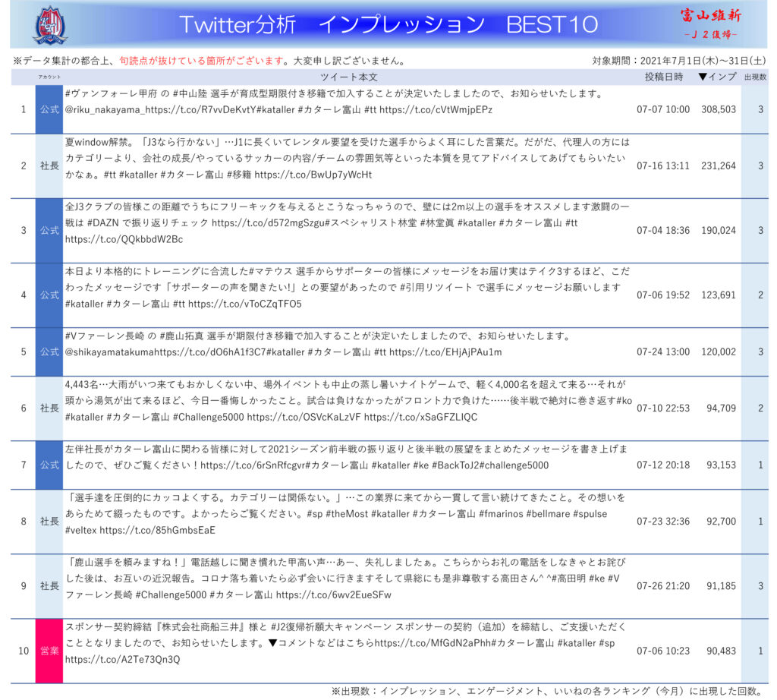Click the post date 07-23 32:36
Screen dimensions: 777x700
click(x=663, y=522)
